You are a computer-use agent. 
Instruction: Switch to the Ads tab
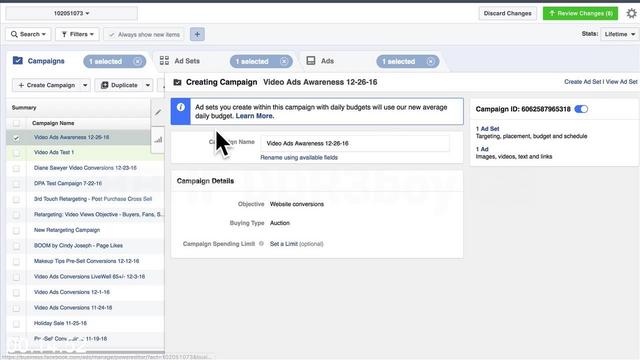pos(327,61)
